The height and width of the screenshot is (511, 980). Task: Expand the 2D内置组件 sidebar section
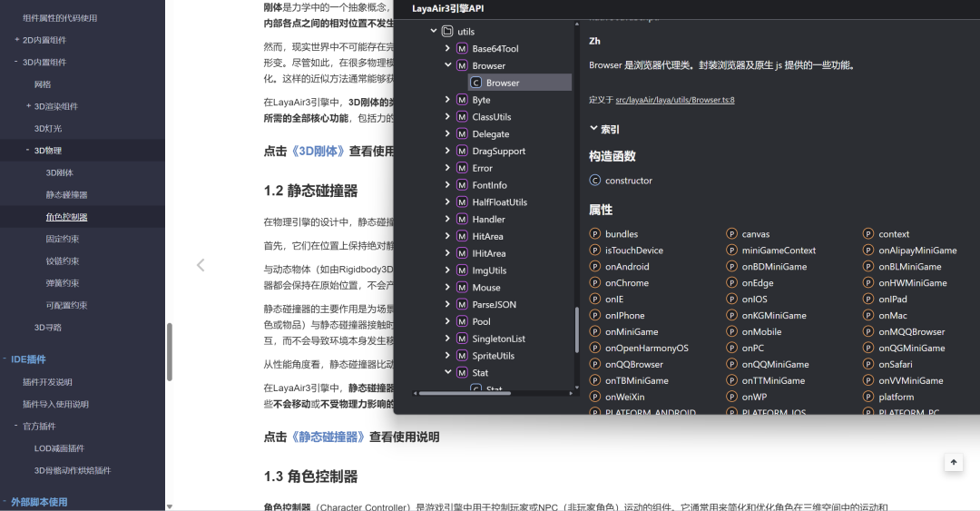[x=17, y=39]
